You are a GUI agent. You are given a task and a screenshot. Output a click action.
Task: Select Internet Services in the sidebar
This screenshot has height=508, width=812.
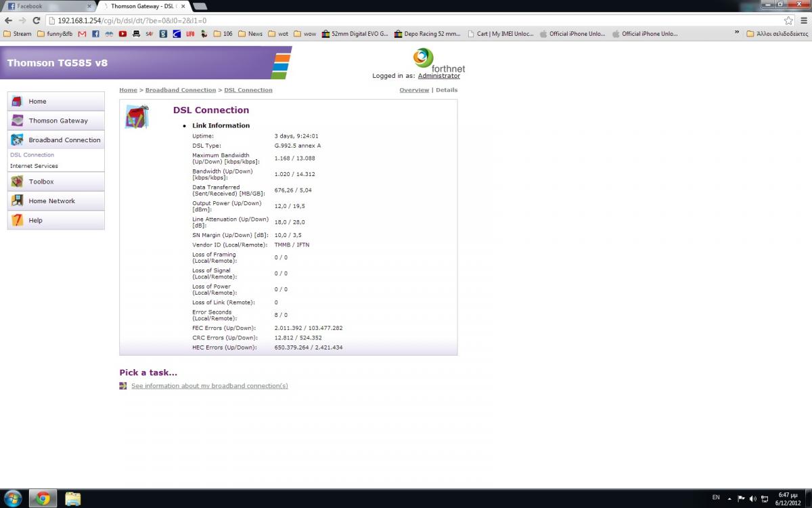pos(34,166)
